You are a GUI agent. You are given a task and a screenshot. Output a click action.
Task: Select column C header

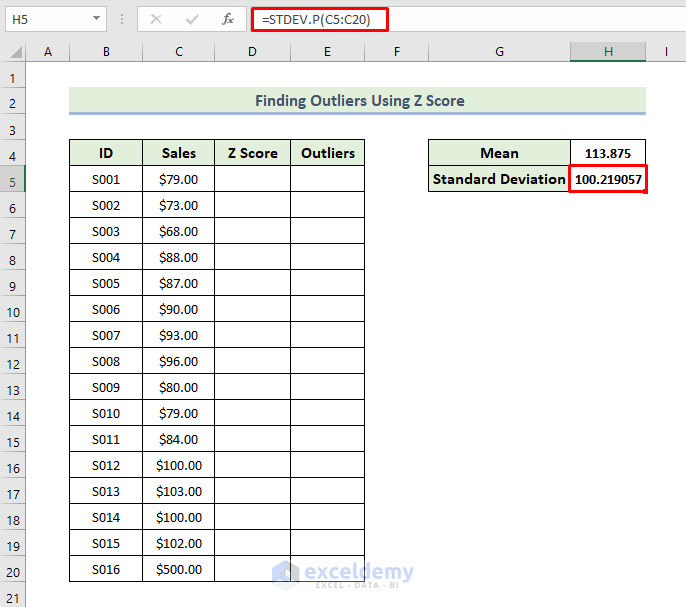click(178, 52)
